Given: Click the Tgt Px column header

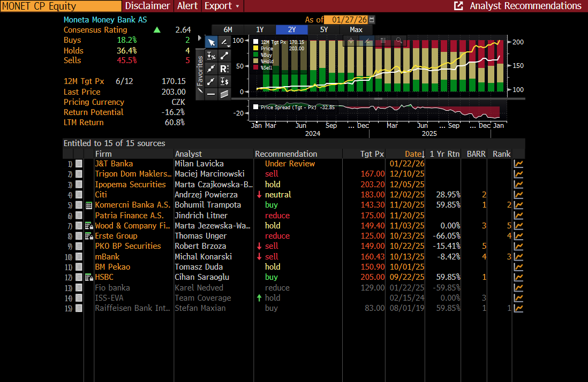Looking at the screenshot, I should (x=372, y=154).
